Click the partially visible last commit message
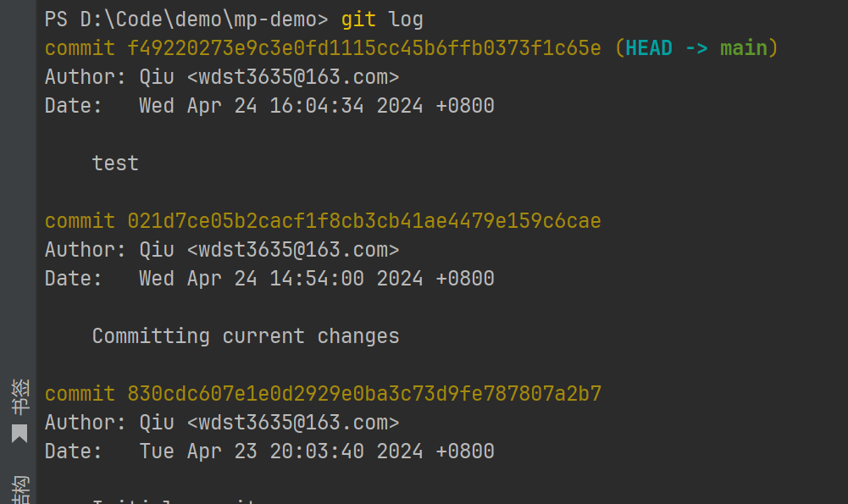 pyautogui.click(x=173, y=501)
